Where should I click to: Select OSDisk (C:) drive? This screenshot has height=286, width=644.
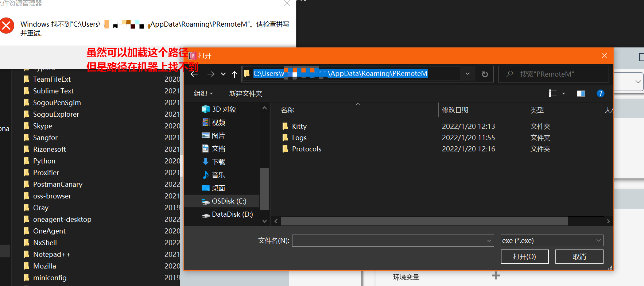pyautogui.click(x=222, y=201)
